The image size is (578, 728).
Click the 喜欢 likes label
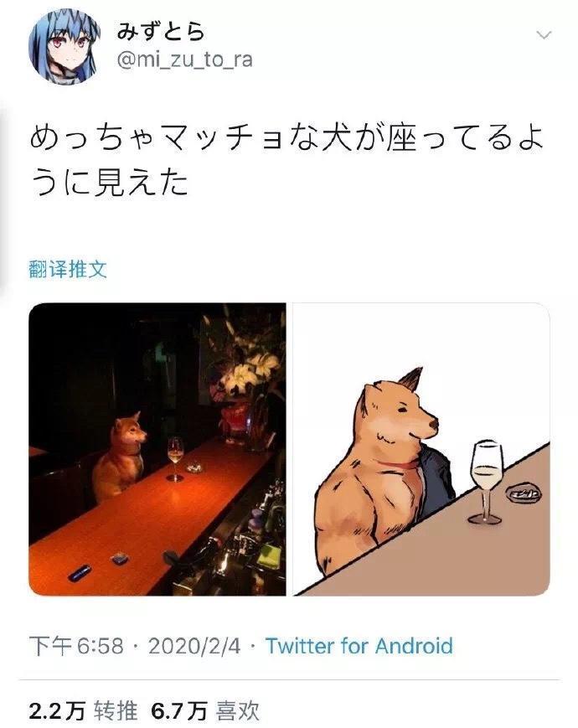tap(237, 710)
